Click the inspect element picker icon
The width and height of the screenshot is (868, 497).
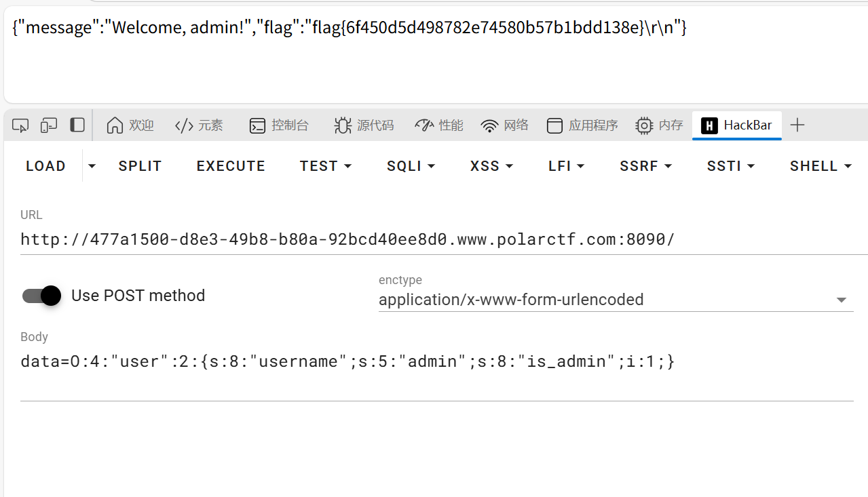(20, 125)
